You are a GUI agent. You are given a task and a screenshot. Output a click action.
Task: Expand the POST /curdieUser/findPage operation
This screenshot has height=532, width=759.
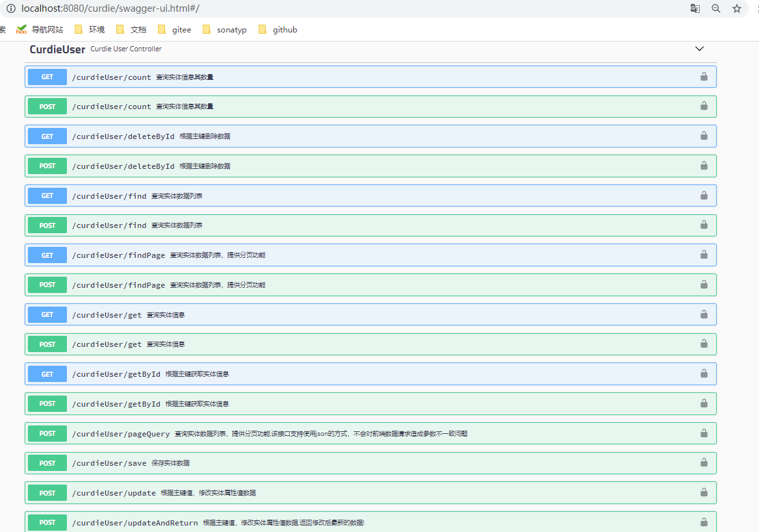point(370,285)
